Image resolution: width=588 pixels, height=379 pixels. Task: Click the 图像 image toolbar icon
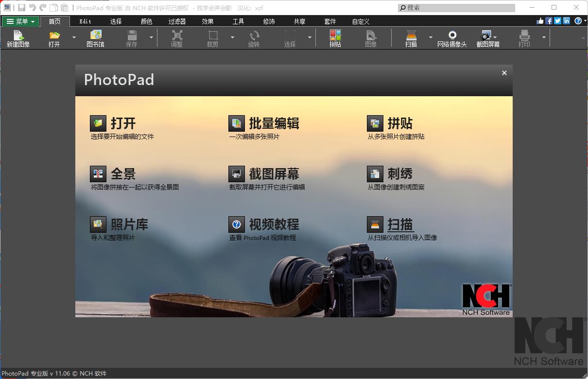(x=371, y=38)
